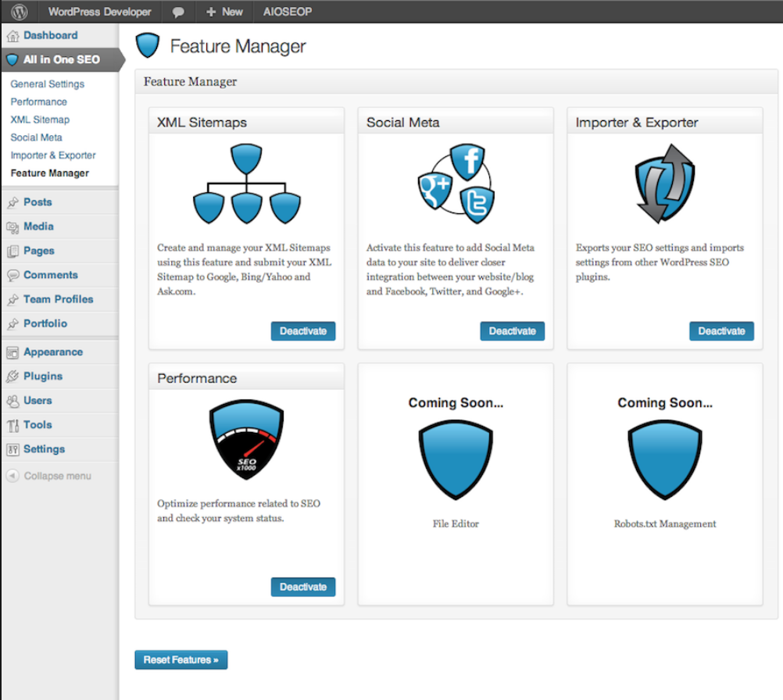Click the Reset Features button
Image resolution: width=783 pixels, height=700 pixels.
tap(181, 660)
